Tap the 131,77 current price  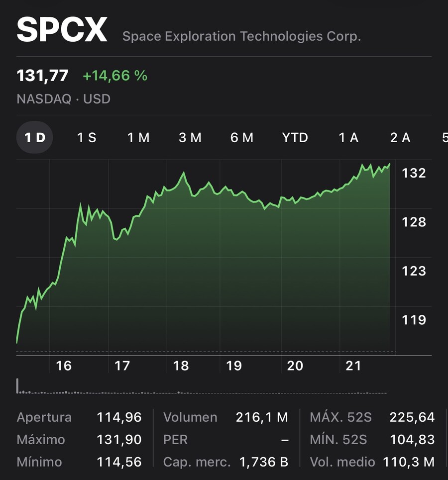click(42, 76)
